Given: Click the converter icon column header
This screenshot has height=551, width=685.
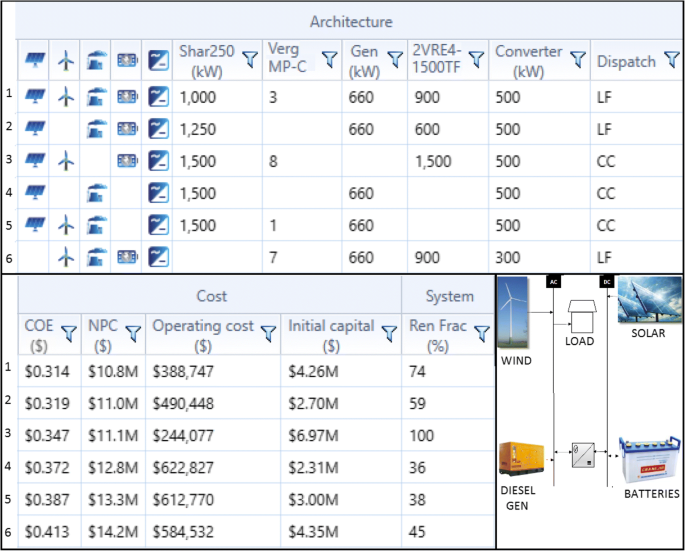Looking at the screenshot, I should click(157, 62).
